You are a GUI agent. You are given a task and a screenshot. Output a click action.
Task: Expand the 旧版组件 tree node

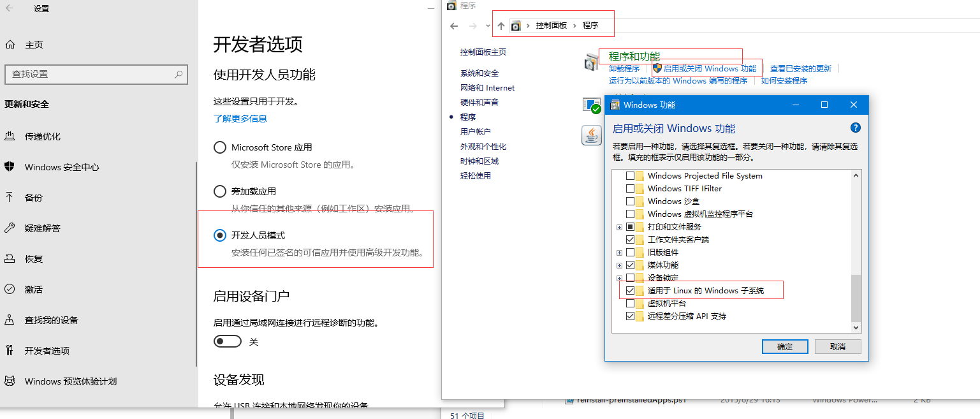[619, 252]
